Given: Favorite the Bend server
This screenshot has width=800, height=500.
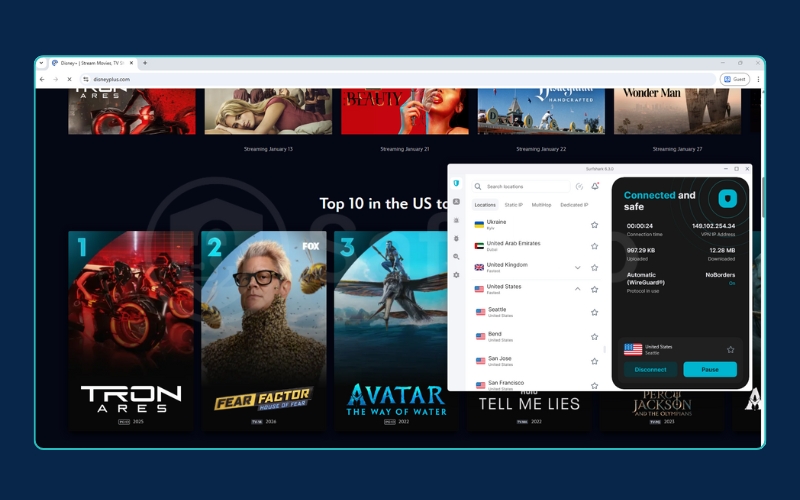Looking at the screenshot, I should [x=594, y=337].
